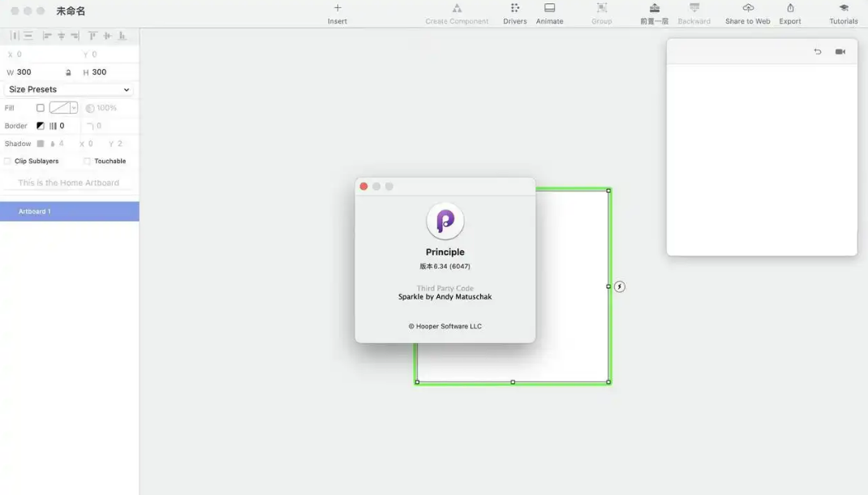Align layers to horizontal center

tap(61, 36)
